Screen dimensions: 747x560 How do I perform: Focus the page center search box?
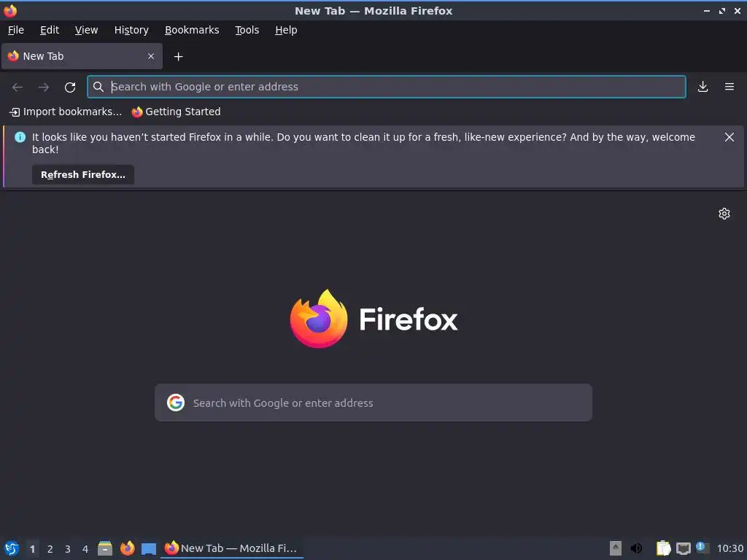click(x=373, y=402)
